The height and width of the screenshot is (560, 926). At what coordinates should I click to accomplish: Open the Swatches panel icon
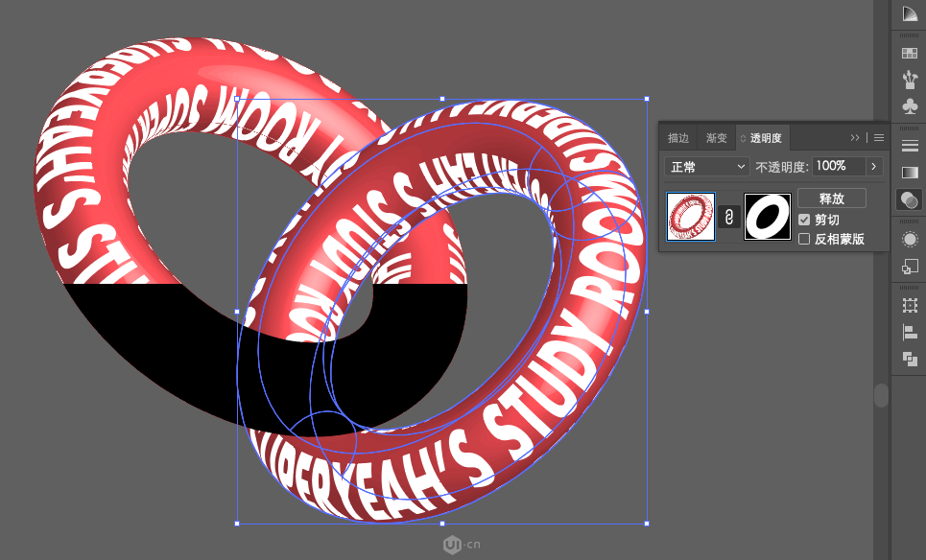tap(910, 53)
